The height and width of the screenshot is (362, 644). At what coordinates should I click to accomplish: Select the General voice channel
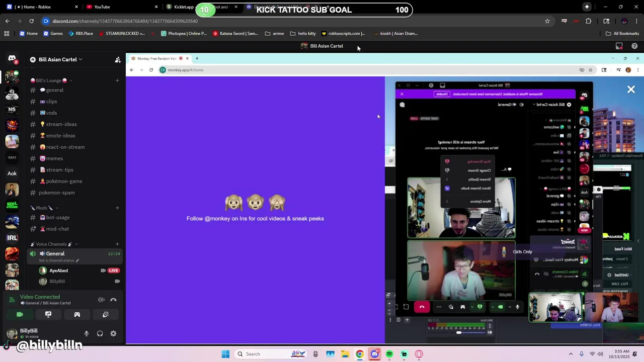coord(75,256)
